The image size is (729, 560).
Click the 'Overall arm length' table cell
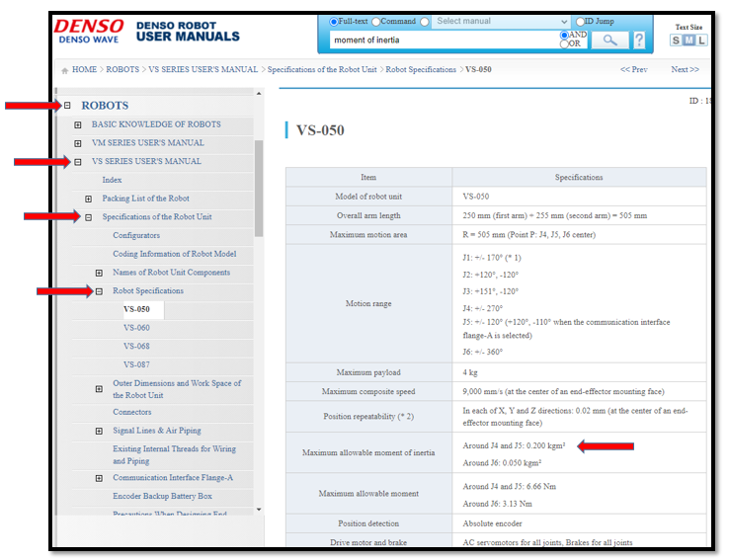(368, 215)
